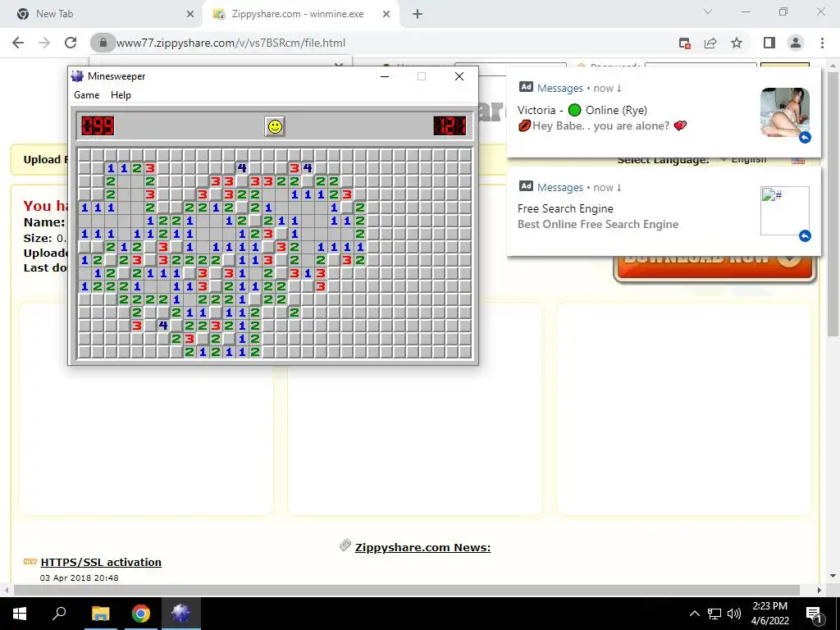840x630 pixels.
Task: Expand the tab search chevron
Action: point(708,11)
